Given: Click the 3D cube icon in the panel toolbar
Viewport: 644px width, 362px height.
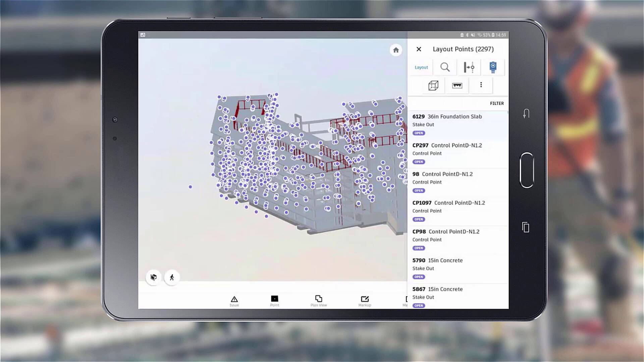Looking at the screenshot, I should pos(433,85).
